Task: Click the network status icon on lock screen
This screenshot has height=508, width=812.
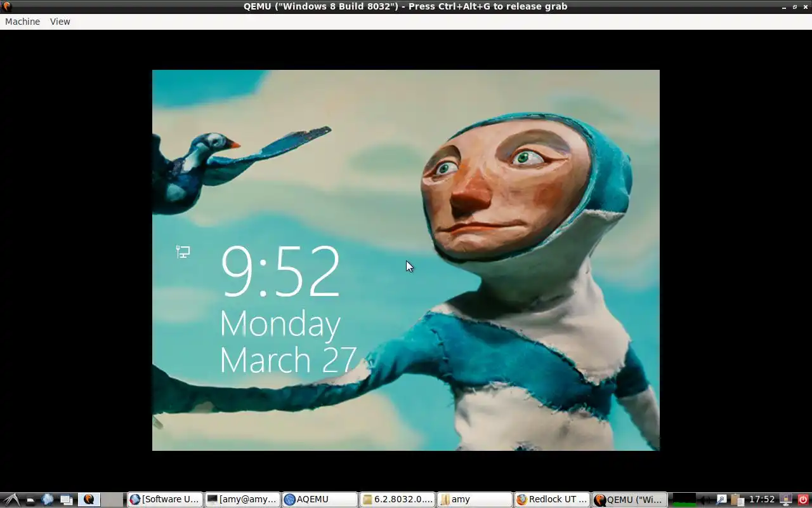Action: (183, 252)
